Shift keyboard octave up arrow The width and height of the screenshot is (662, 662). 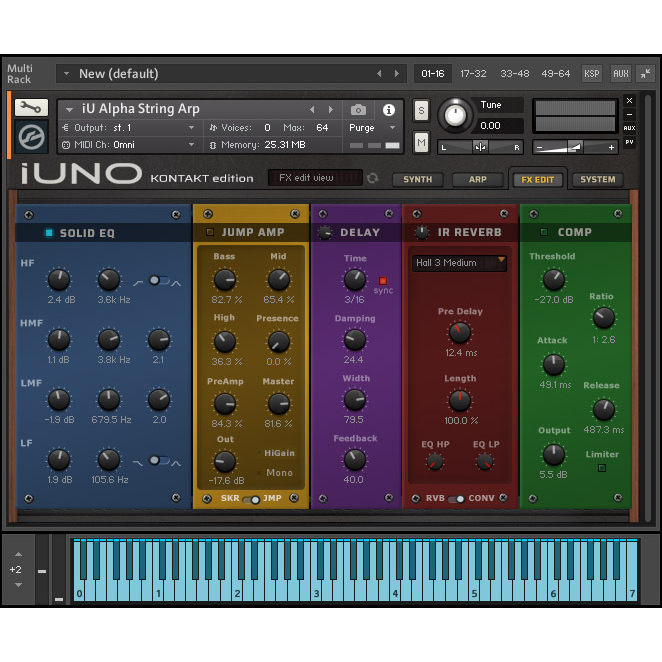18,554
